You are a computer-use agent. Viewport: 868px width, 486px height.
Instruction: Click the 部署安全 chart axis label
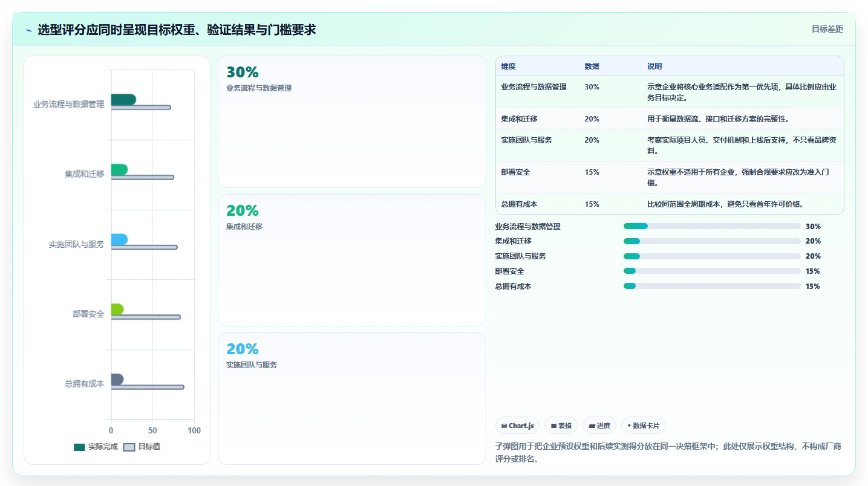(x=88, y=314)
